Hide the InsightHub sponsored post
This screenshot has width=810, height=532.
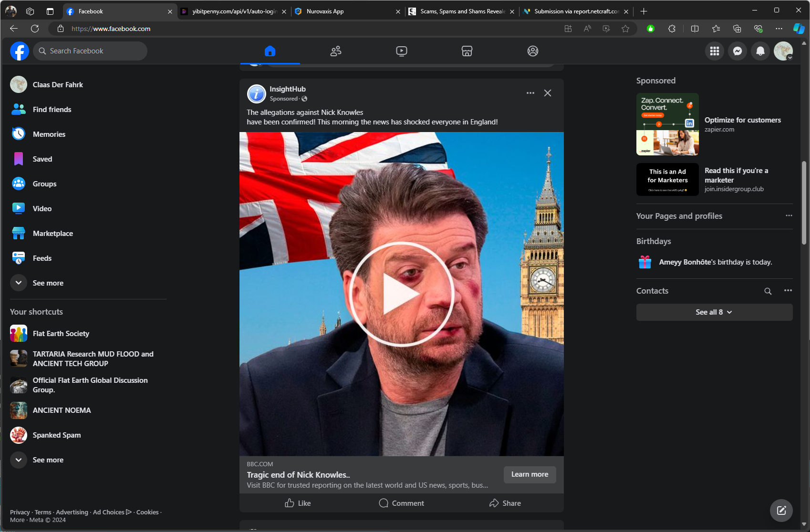(x=548, y=93)
